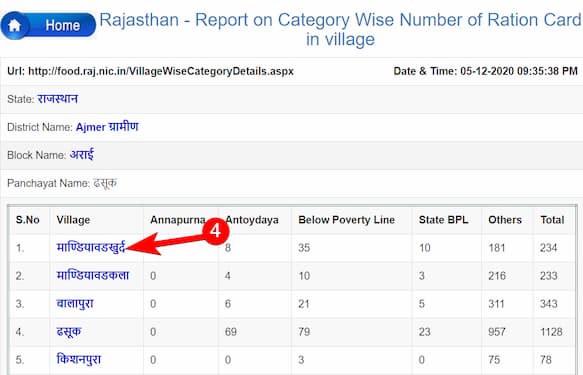The height and width of the screenshot is (375, 583).
Task: Select the Date & Time value text
Action: tap(519, 71)
